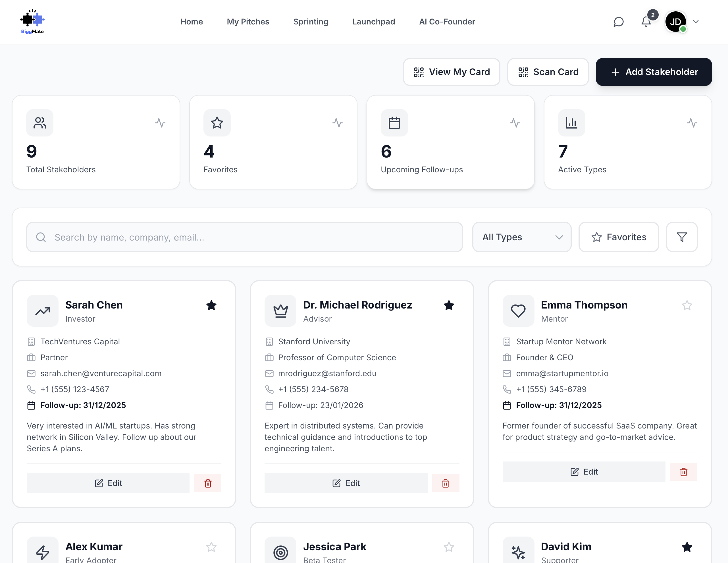
Task: Open the notifications bell
Action: point(646,22)
